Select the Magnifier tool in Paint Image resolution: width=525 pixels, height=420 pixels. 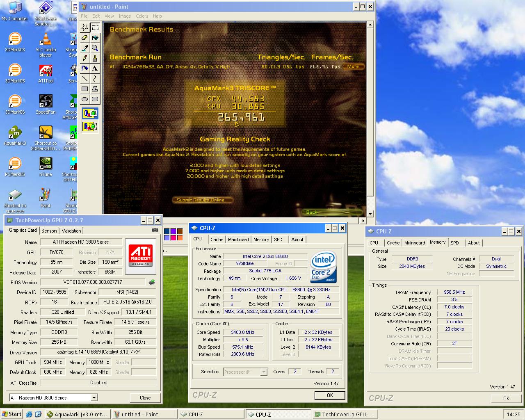point(95,48)
